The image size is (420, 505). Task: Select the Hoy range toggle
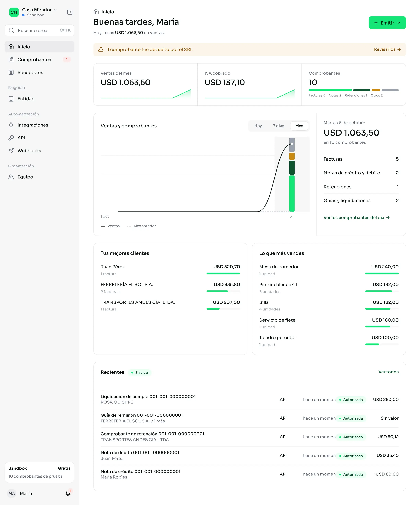[258, 126]
